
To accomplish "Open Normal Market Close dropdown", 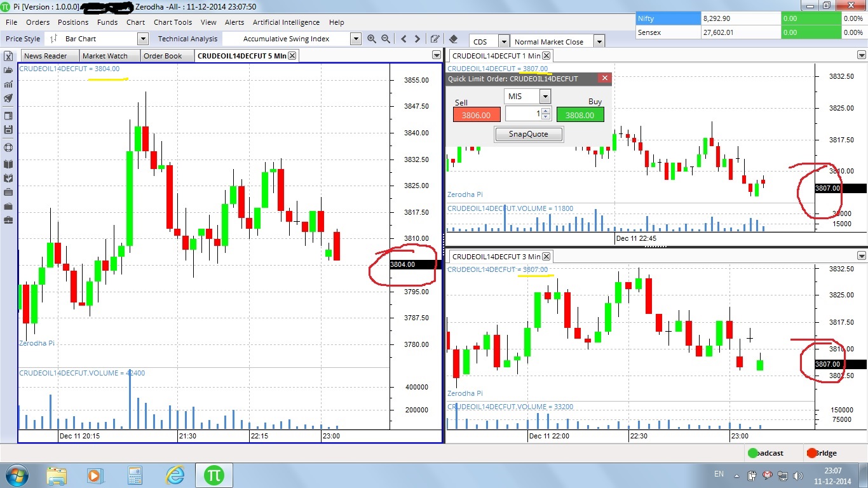I will tap(598, 41).
